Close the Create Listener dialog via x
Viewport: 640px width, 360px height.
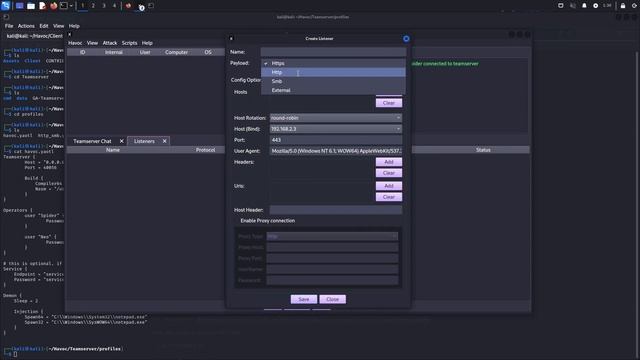click(231, 38)
